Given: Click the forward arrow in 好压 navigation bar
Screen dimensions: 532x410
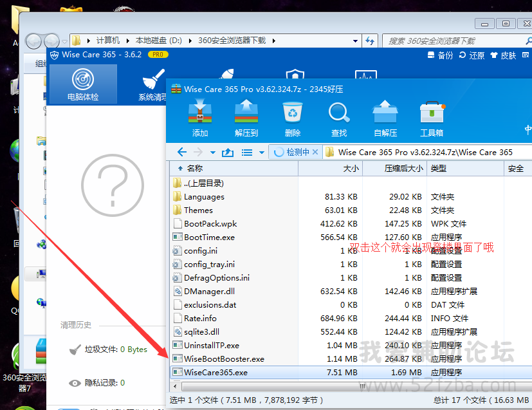Looking at the screenshot, I should [x=198, y=152].
